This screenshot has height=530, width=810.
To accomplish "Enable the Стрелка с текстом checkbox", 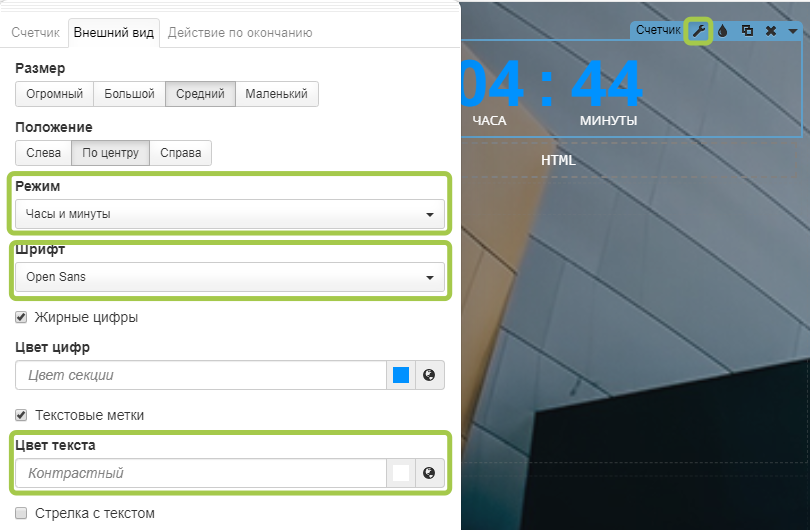I will [22, 513].
